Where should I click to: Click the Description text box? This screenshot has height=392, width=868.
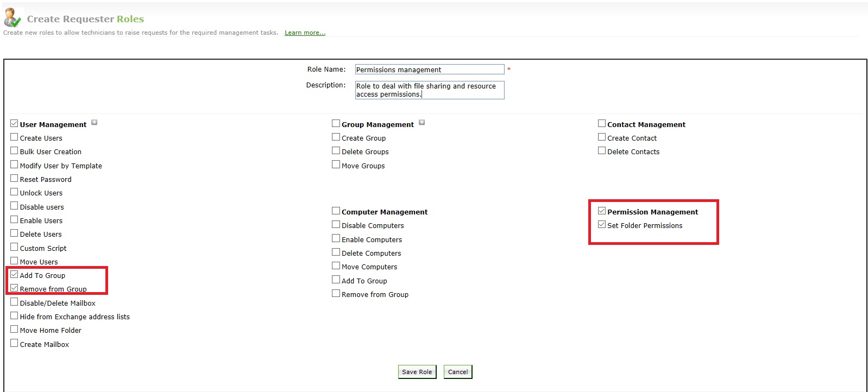pos(430,90)
